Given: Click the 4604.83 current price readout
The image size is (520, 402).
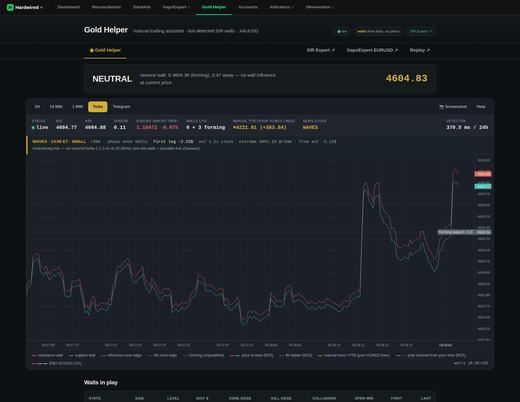Looking at the screenshot, I should click(406, 78).
